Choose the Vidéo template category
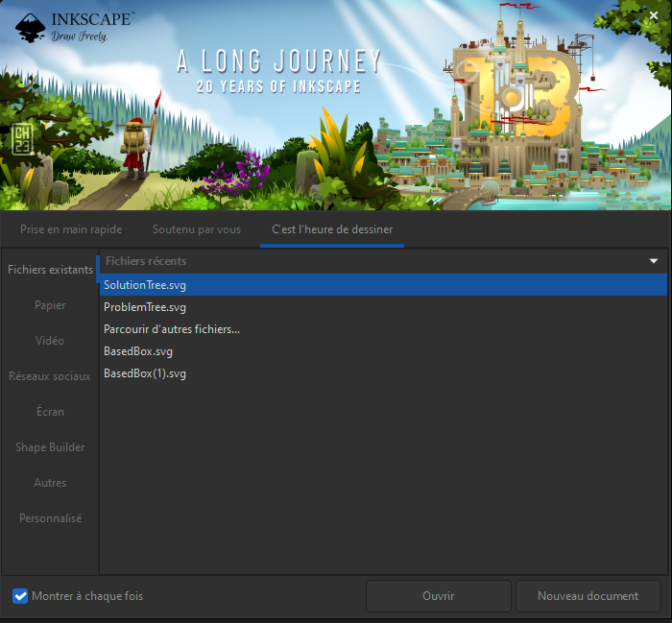 [x=50, y=341]
